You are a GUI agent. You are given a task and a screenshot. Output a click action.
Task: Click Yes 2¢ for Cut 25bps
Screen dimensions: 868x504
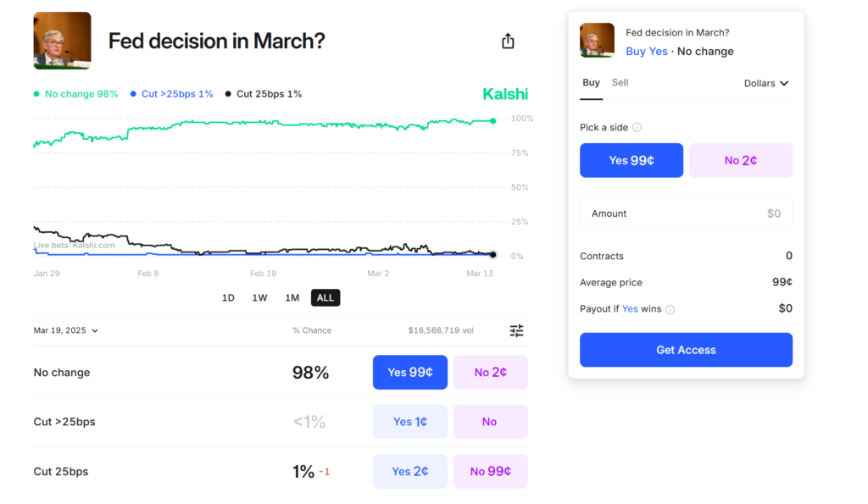(x=409, y=471)
